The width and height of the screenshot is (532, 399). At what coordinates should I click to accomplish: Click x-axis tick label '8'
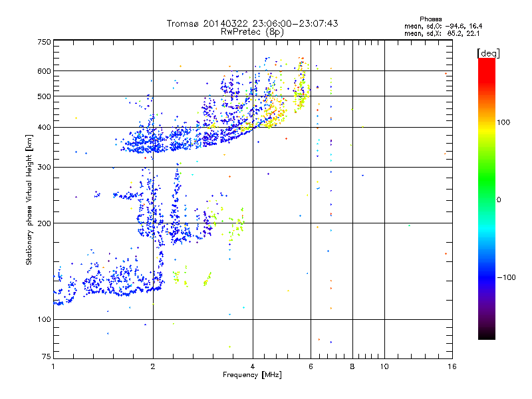point(352,366)
